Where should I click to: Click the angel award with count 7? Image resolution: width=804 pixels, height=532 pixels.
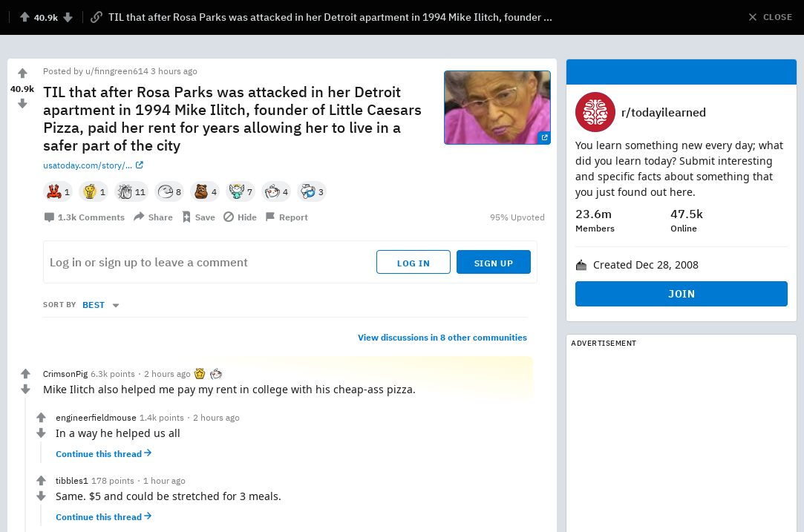(x=241, y=191)
